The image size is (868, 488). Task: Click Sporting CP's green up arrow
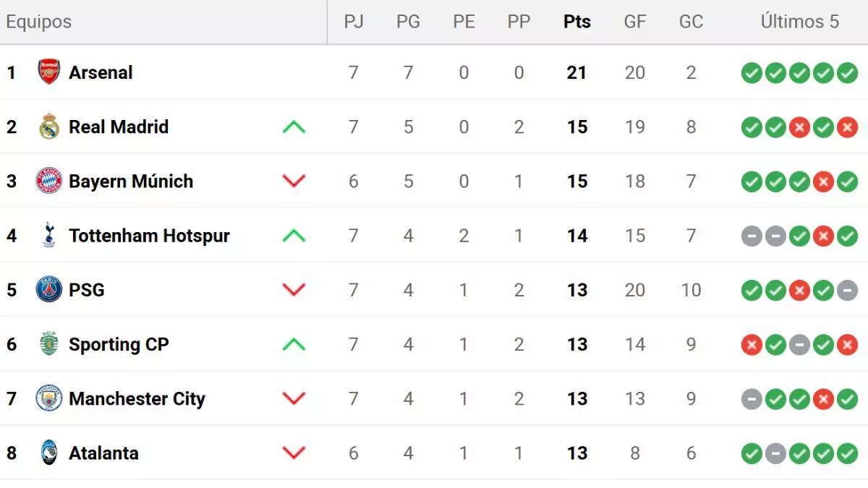pyautogui.click(x=294, y=345)
